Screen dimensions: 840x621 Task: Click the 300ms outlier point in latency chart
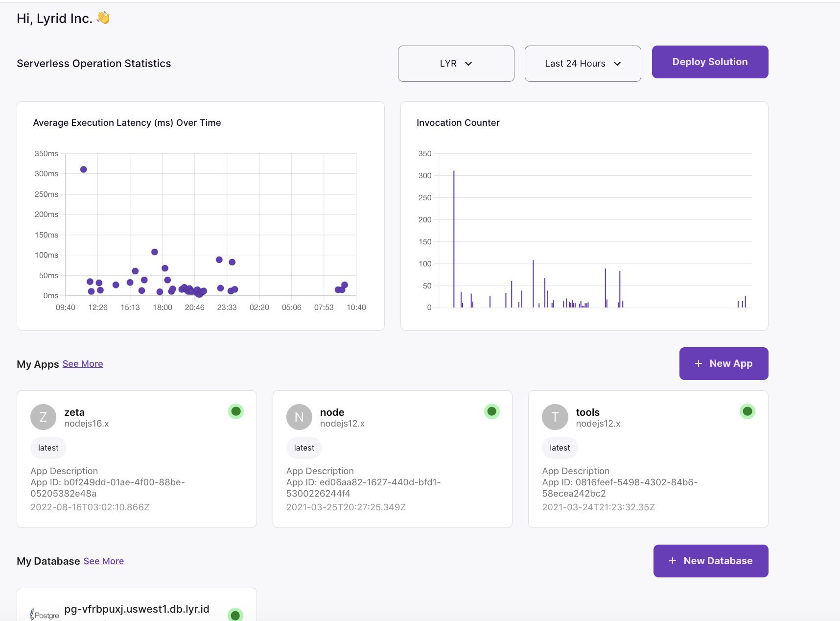pos(84,169)
